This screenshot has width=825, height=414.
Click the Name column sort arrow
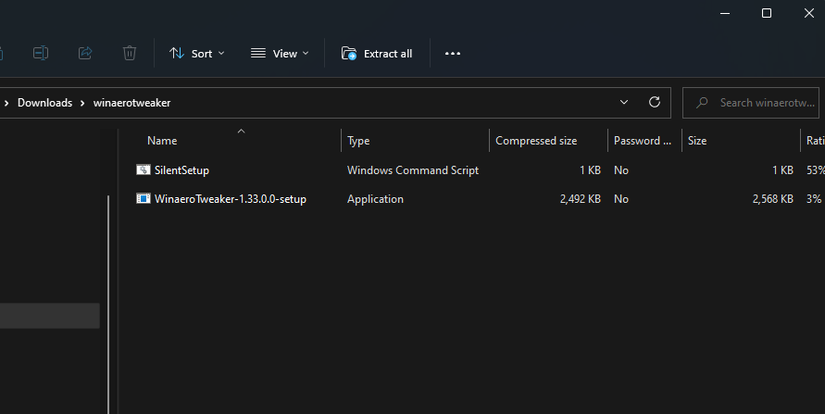pos(241,131)
